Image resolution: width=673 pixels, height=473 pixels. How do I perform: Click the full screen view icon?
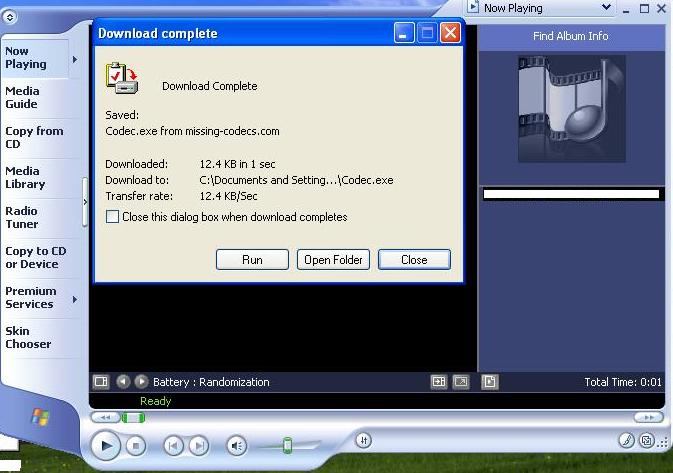coord(461,382)
